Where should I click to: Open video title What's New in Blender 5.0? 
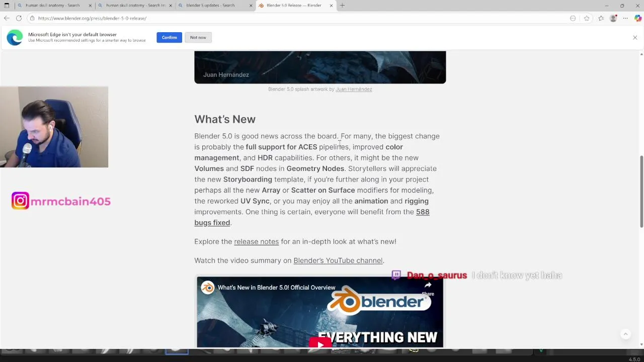click(276, 288)
